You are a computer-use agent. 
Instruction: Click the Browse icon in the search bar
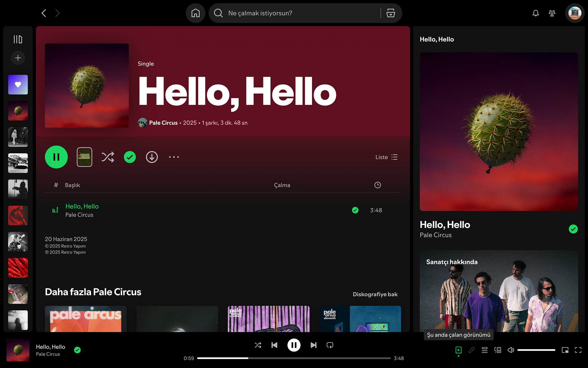pyautogui.click(x=390, y=13)
